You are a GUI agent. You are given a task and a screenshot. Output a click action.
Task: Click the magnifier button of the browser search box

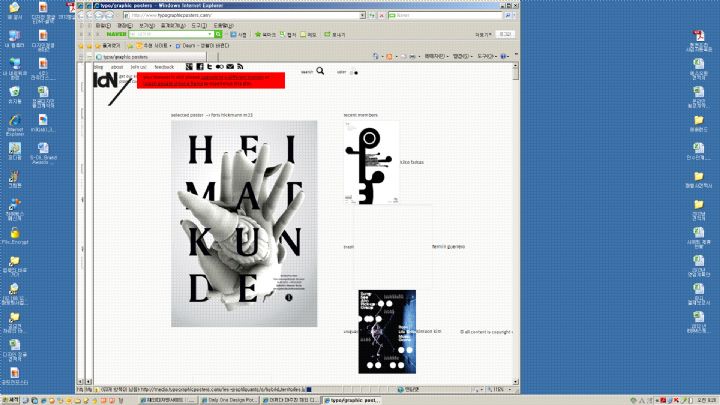[x=508, y=16]
